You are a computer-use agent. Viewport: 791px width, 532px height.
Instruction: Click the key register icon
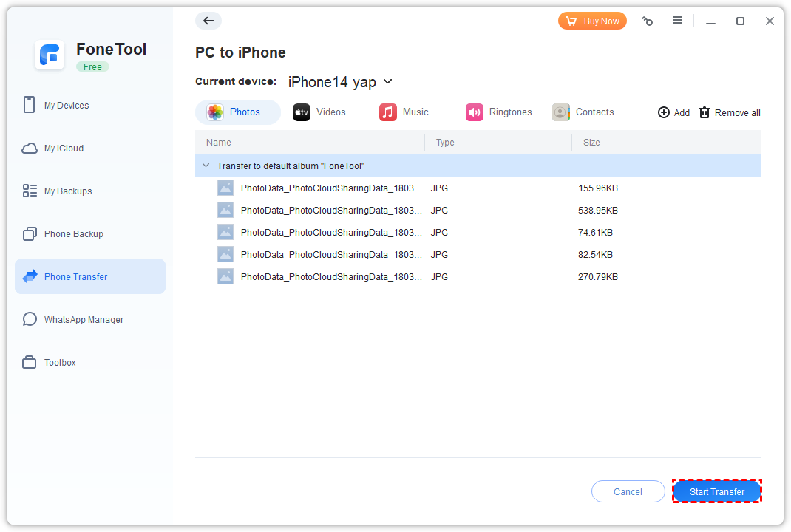click(648, 21)
